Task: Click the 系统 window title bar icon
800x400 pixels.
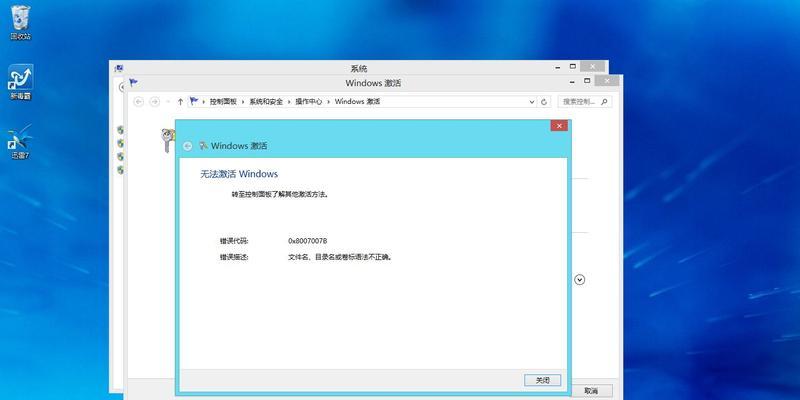Action: click(118, 67)
